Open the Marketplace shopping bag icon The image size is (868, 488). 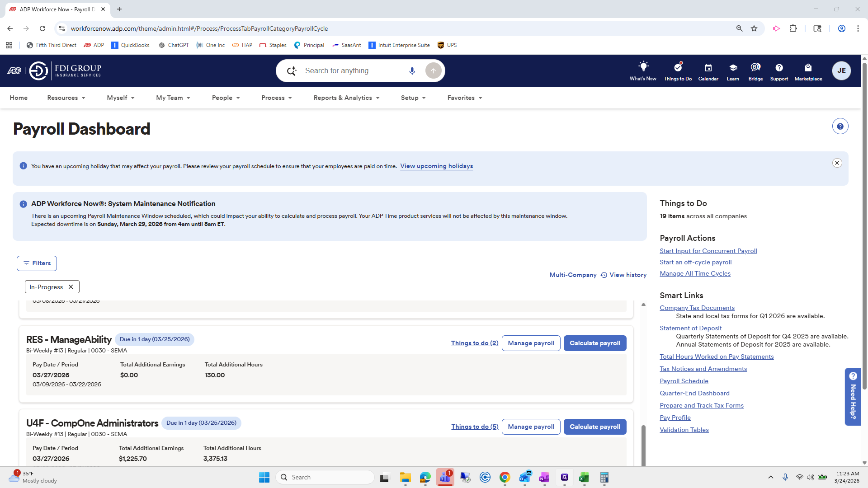coord(808,68)
